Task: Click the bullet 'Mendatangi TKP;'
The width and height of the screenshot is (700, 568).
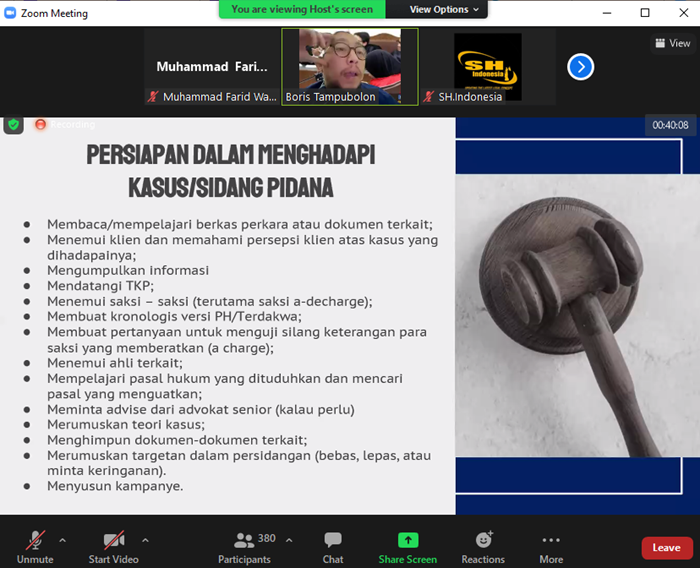Action: tap(100, 286)
